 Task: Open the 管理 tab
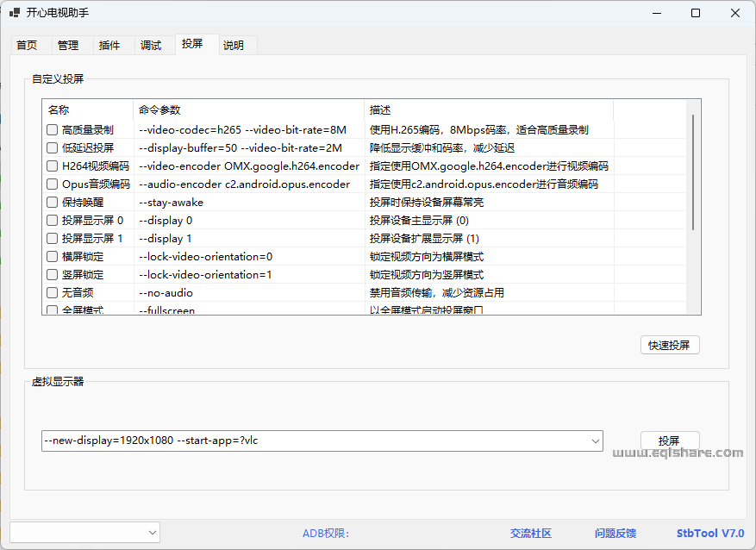[68, 44]
